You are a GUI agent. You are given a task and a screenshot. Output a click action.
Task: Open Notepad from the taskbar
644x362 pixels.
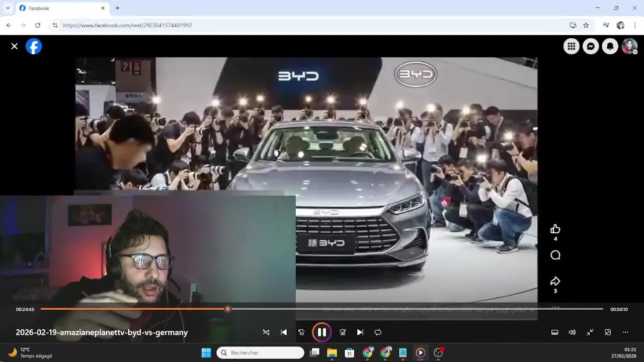pos(403,353)
